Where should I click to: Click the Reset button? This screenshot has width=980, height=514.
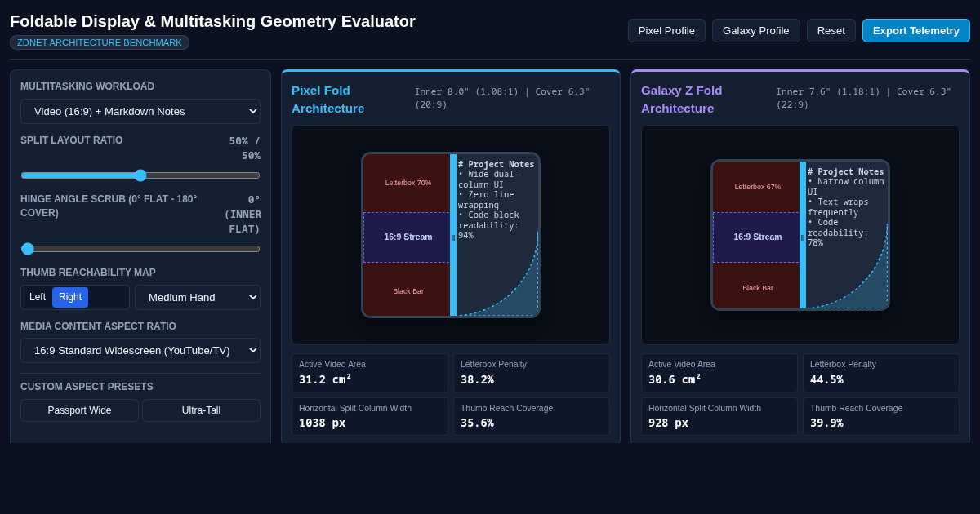831,31
